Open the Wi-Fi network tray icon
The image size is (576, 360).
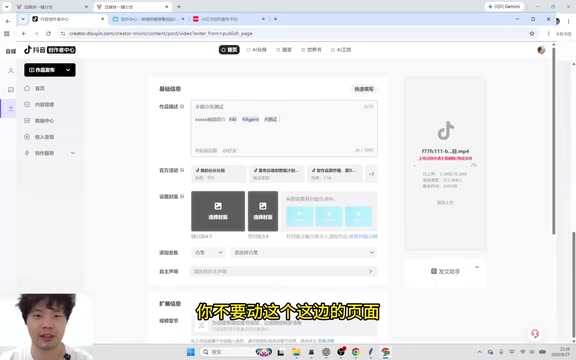click(522, 352)
